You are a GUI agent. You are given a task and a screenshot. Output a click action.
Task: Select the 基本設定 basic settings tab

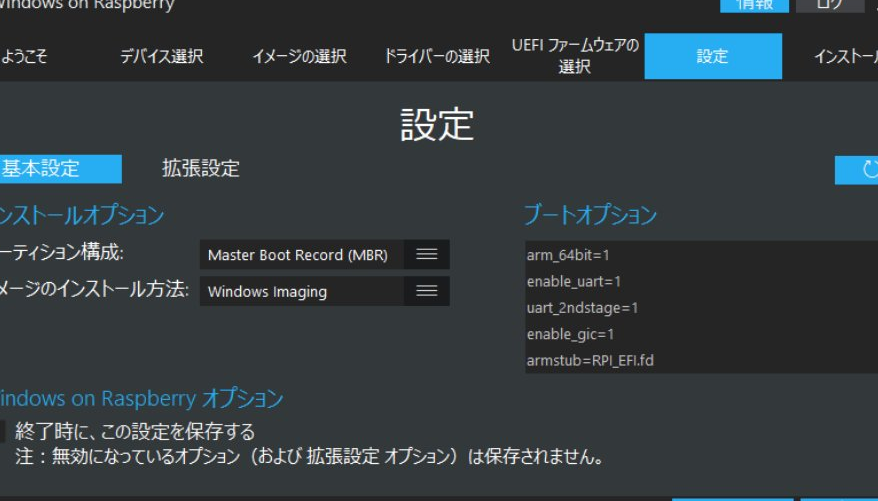pyautogui.click(x=58, y=169)
